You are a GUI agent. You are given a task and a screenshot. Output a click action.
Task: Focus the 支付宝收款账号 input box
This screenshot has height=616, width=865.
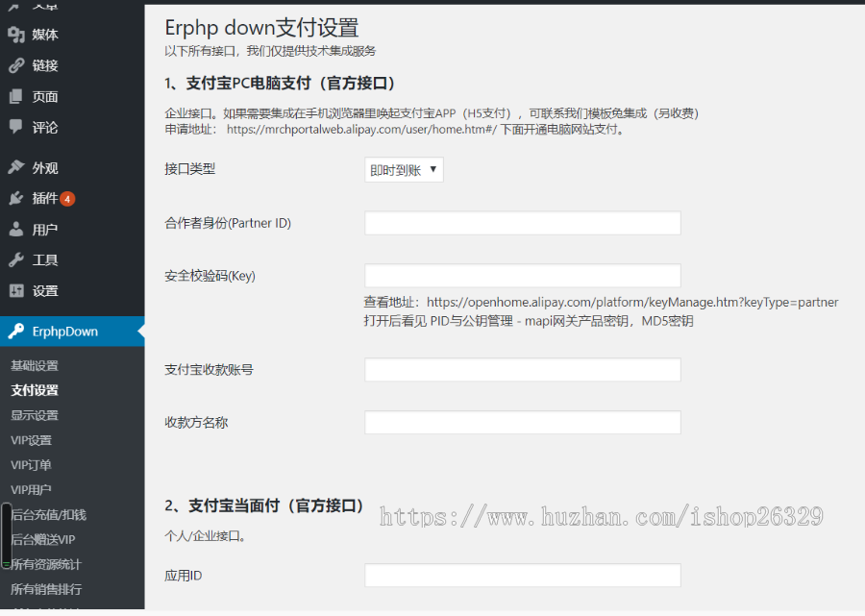tap(522, 369)
